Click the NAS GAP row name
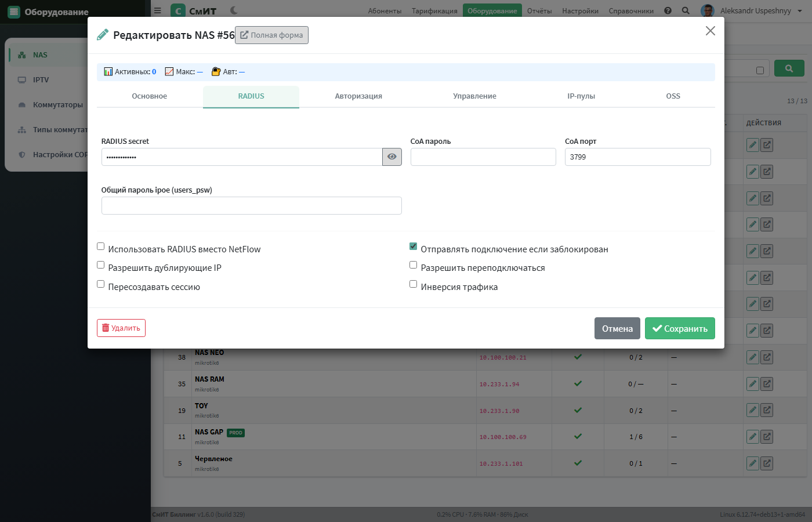Image resolution: width=812 pixels, height=522 pixels. (209, 432)
